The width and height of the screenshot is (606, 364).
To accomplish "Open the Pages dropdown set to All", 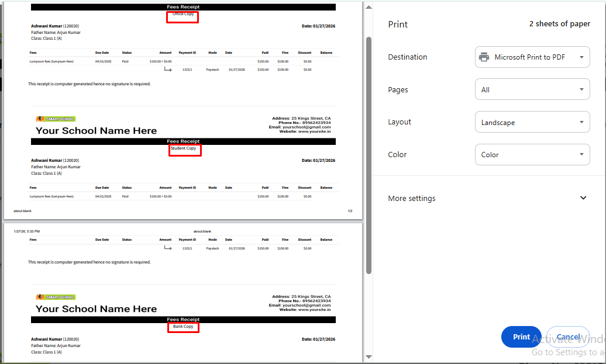I will tap(532, 89).
